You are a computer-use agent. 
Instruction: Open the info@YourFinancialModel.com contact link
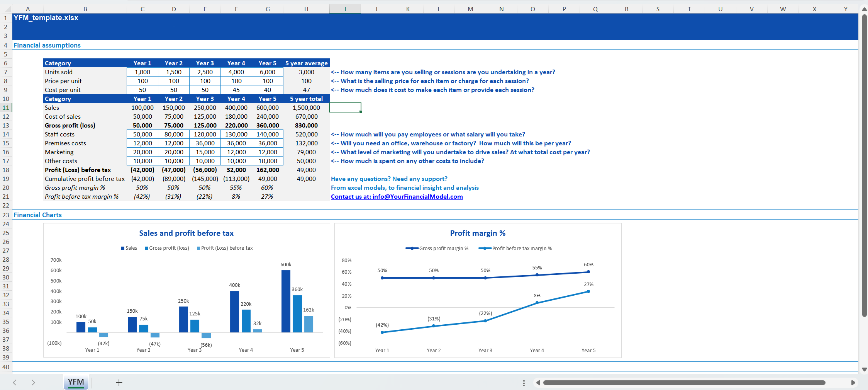click(x=397, y=196)
